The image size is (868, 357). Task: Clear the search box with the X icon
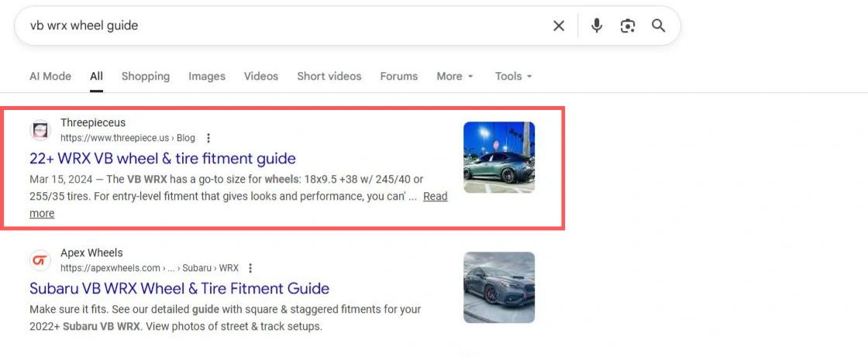point(559,26)
